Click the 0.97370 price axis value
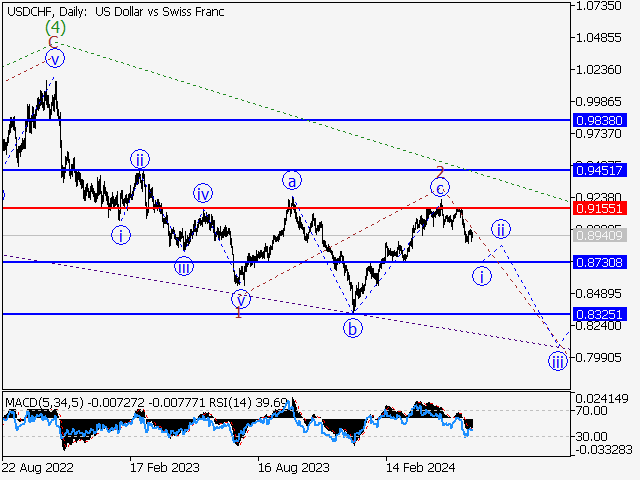This screenshot has width=640, height=480. coord(598,133)
